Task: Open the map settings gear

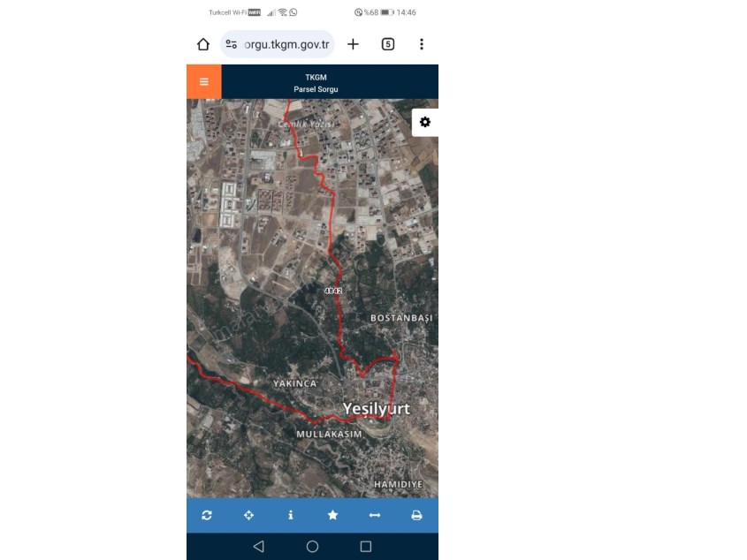Action: tap(425, 123)
